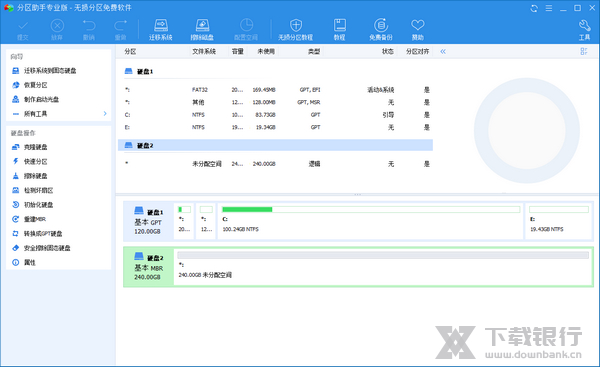The width and height of the screenshot is (600, 367).
Task: Sort by 状态 column header
Action: pos(387,51)
